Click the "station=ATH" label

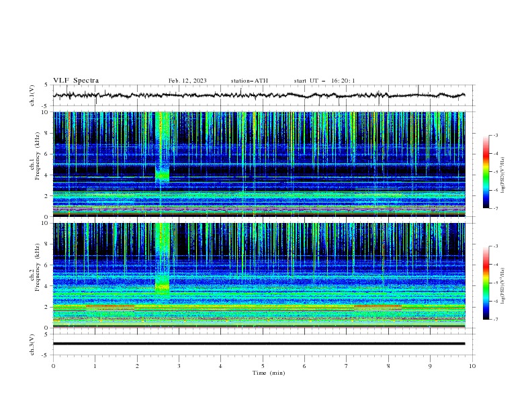249,81
